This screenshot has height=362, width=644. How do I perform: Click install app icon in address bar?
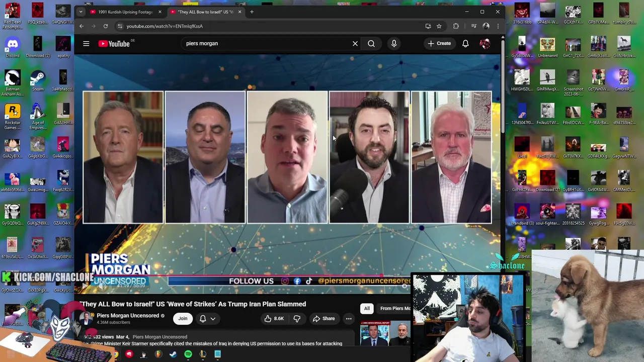[428, 26]
